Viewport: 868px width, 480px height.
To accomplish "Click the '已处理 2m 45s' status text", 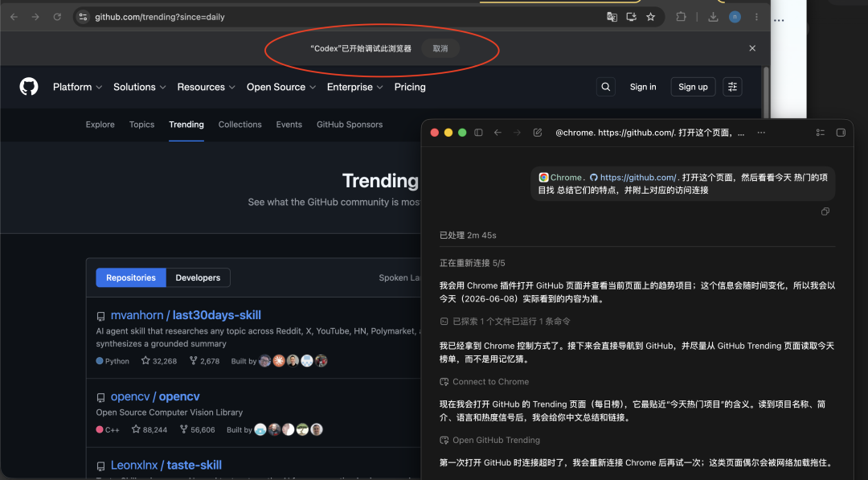I will click(468, 236).
